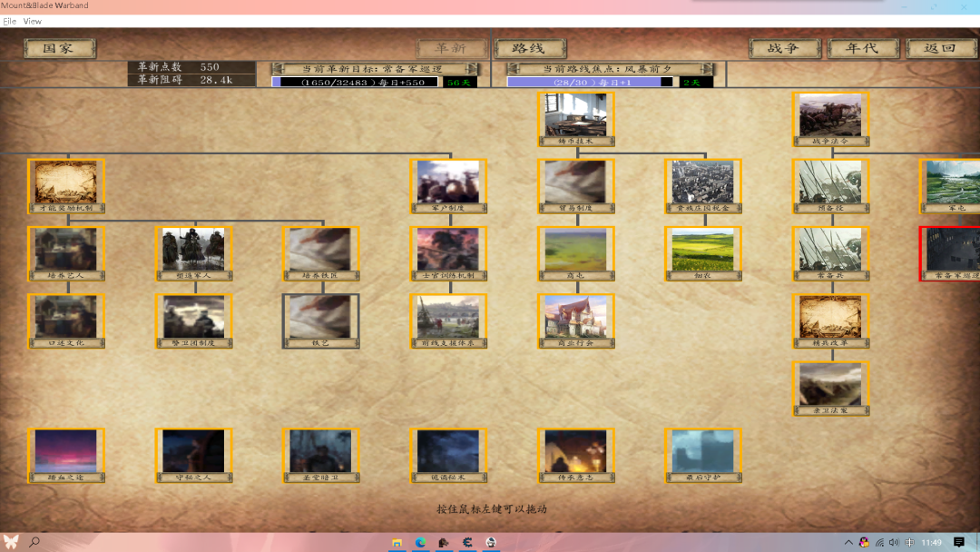Select the 亲卫法案 innovation node
Viewport: 980px width, 552px height.
point(830,389)
